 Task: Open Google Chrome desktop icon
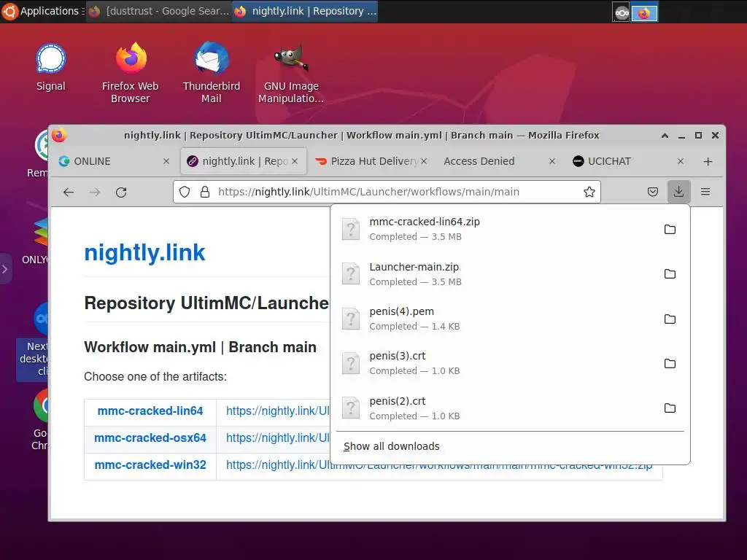coord(40,419)
